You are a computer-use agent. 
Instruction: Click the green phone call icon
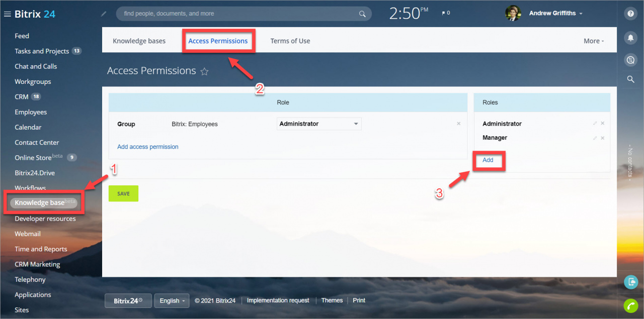click(x=630, y=305)
